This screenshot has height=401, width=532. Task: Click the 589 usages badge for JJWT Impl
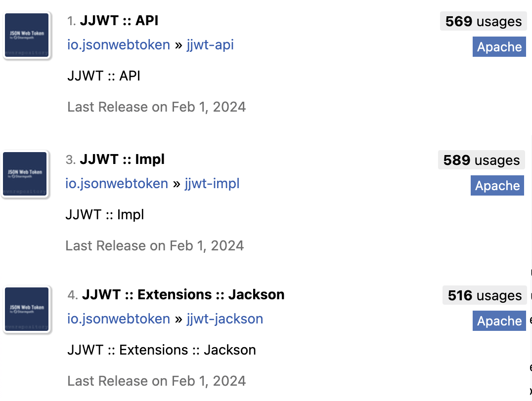(x=481, y=160)
